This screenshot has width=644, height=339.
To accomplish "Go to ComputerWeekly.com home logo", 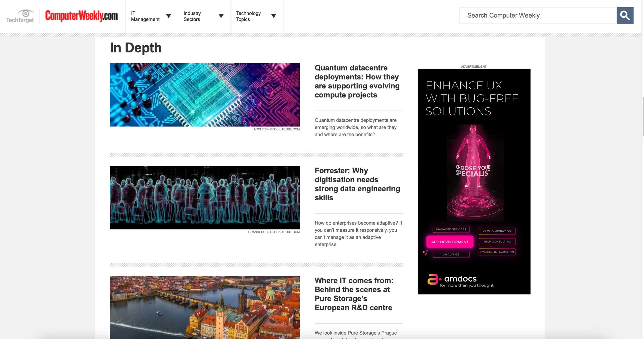I will click(x=81, y=16).
